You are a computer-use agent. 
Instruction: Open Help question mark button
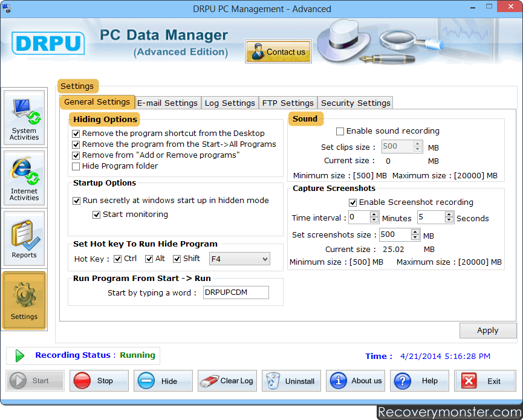point(419,381)
